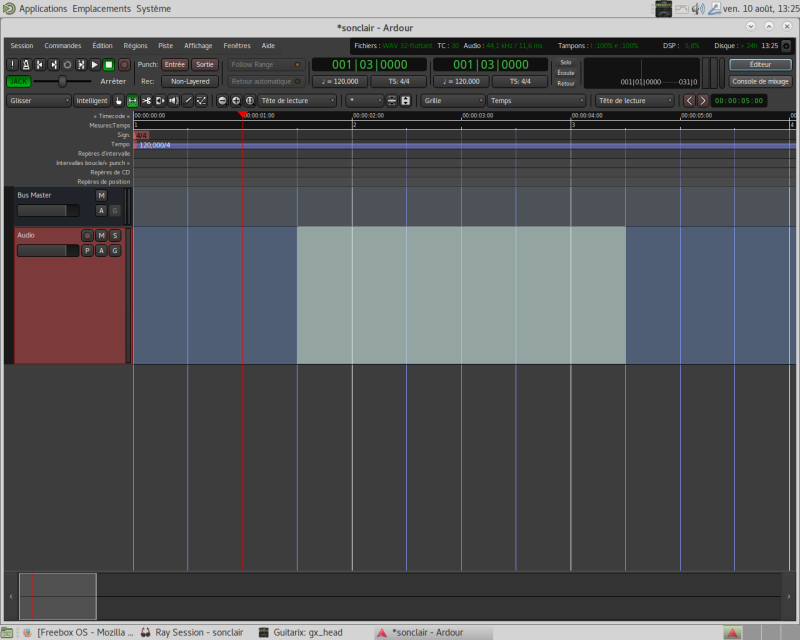This screenshot has width=800, height=640.
Task: Click the Audio track fader slider
Action: click(x=48, y=251)
